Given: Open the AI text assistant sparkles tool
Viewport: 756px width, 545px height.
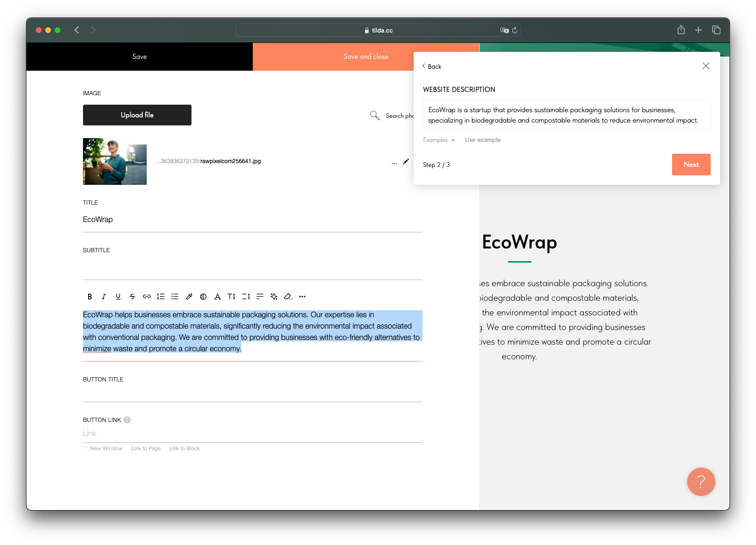Looking at the screenshot, I should 274,297.
